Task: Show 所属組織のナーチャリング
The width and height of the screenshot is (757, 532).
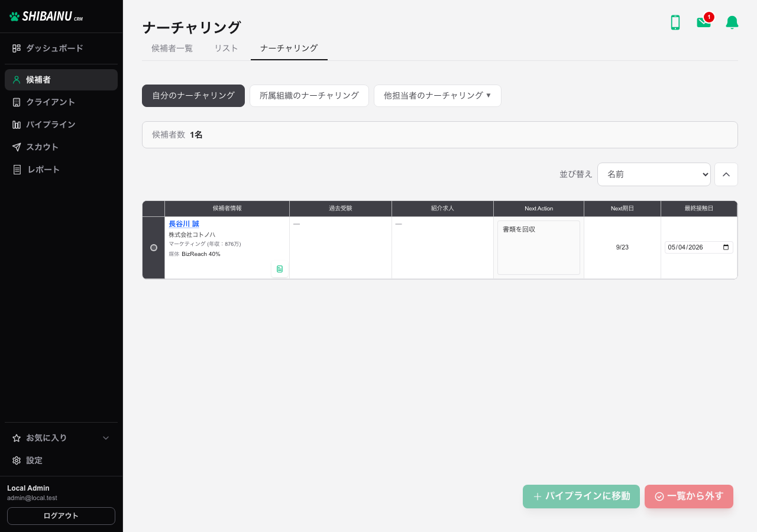Action: click(309, 96)
